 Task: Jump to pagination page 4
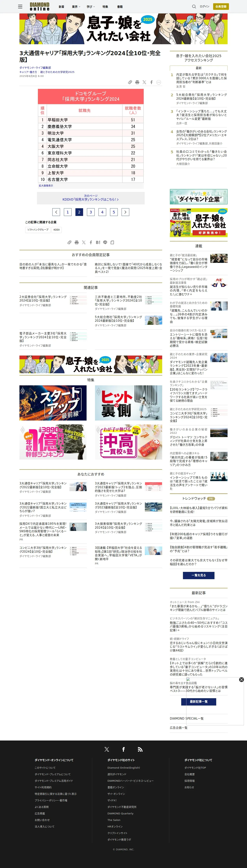(102, 212)
